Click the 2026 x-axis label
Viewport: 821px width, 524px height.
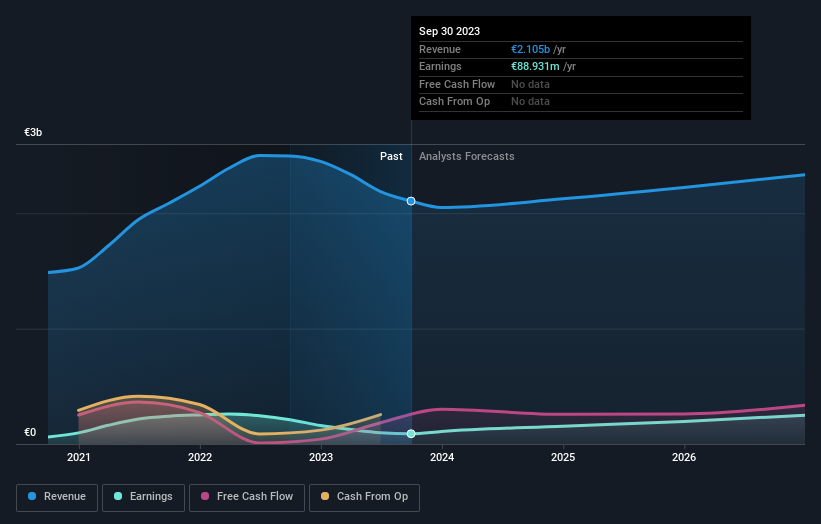coord(684,457)
